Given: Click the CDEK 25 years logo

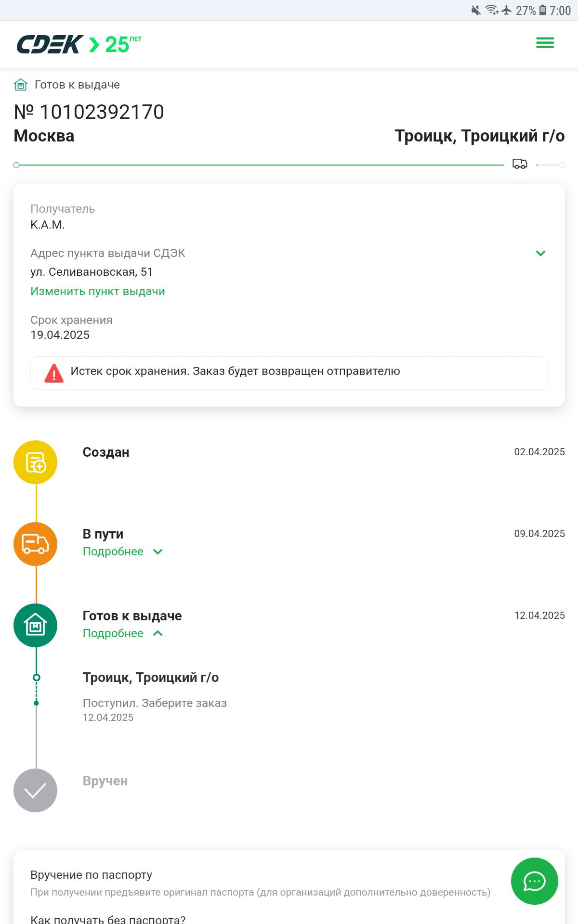Looking at the screenshot, I should (x=79, y=44).
